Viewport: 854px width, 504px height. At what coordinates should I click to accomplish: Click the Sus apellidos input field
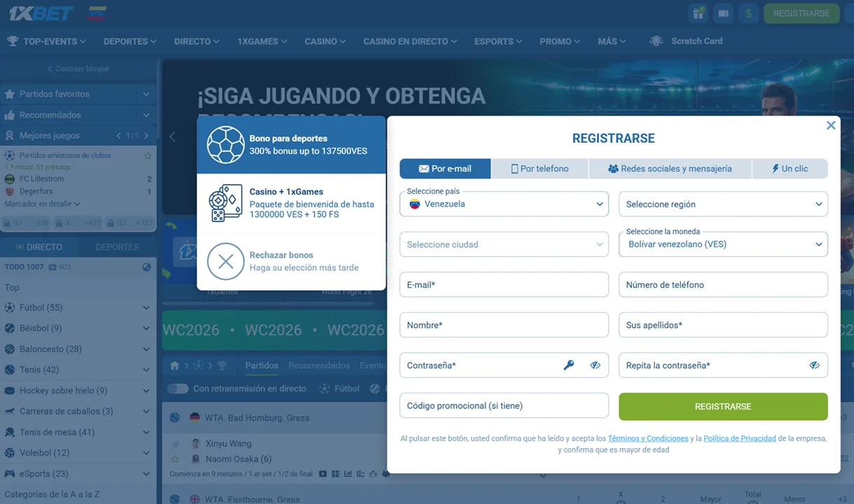[x=723, y=325]
